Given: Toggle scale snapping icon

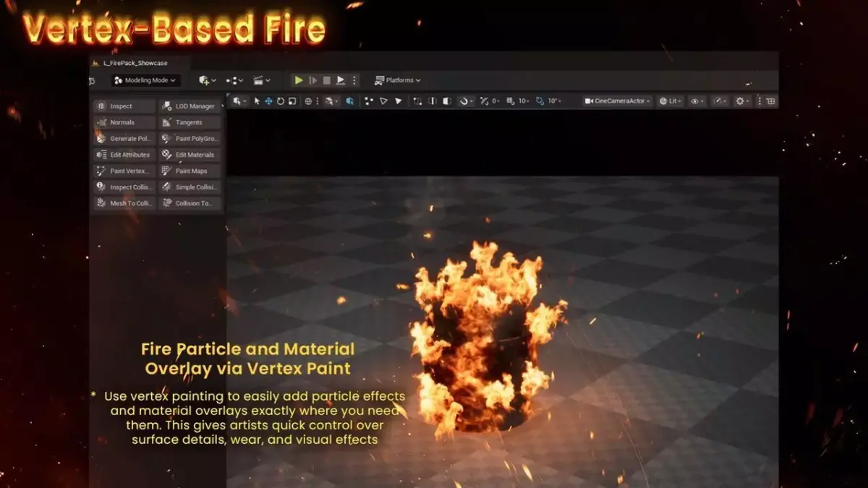Looking at the screenshot, I should 485,101.
